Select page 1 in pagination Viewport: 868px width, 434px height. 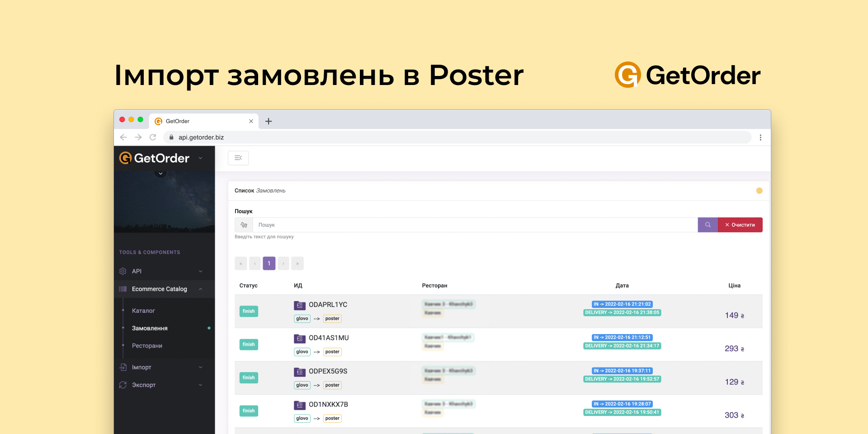point(269,264)
